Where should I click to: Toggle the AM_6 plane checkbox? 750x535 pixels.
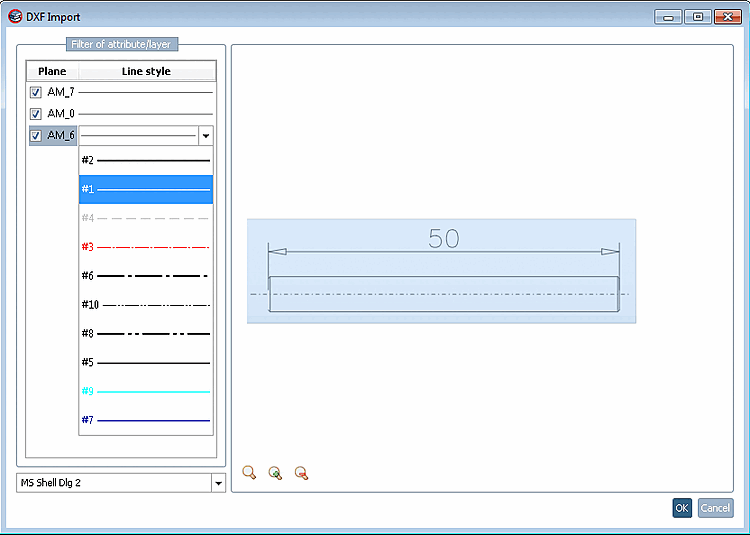(35, 136)
